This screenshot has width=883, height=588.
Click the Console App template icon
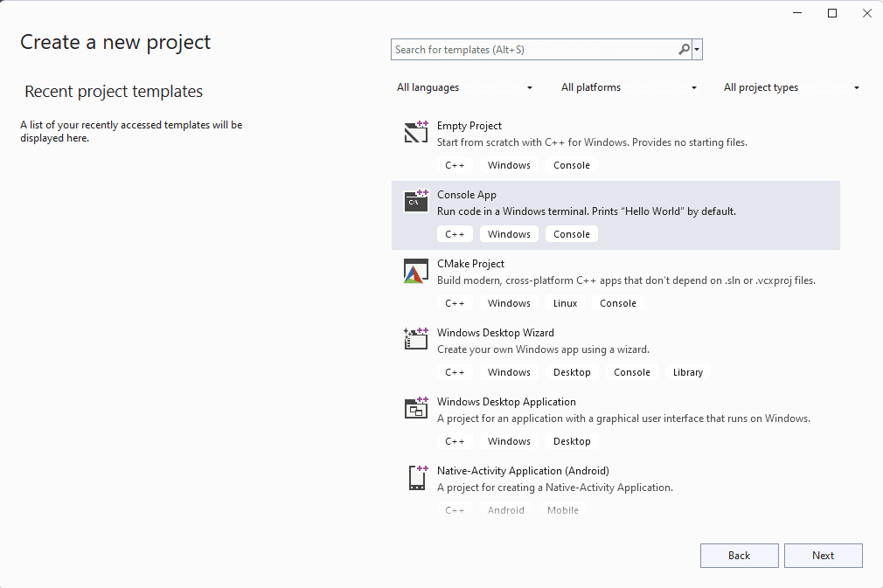tap(416, 201)
